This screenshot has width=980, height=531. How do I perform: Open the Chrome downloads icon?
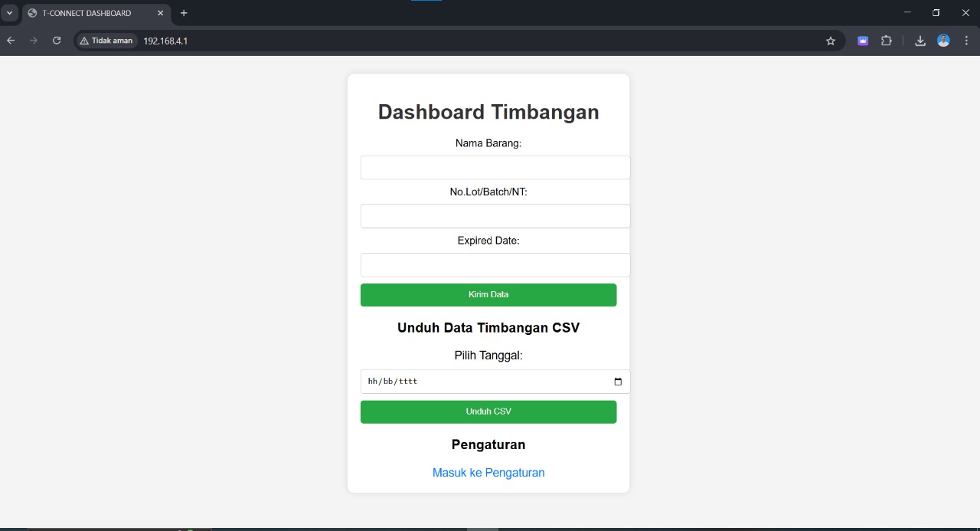click(x=920, y=41)
